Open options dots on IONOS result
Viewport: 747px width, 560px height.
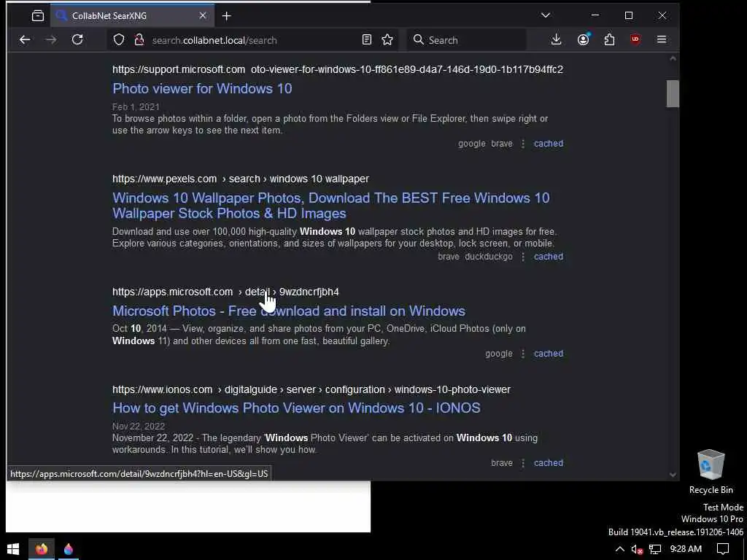523,463
